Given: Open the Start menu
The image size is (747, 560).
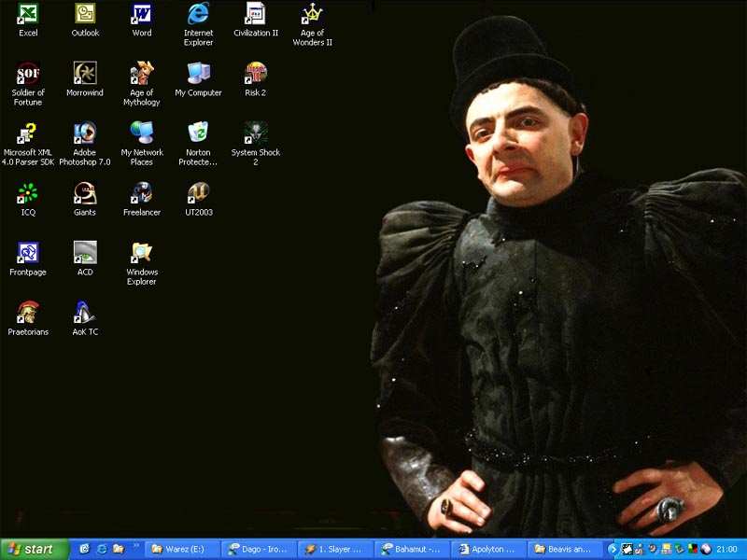Looking at the screenshot, I should point(35,550).
